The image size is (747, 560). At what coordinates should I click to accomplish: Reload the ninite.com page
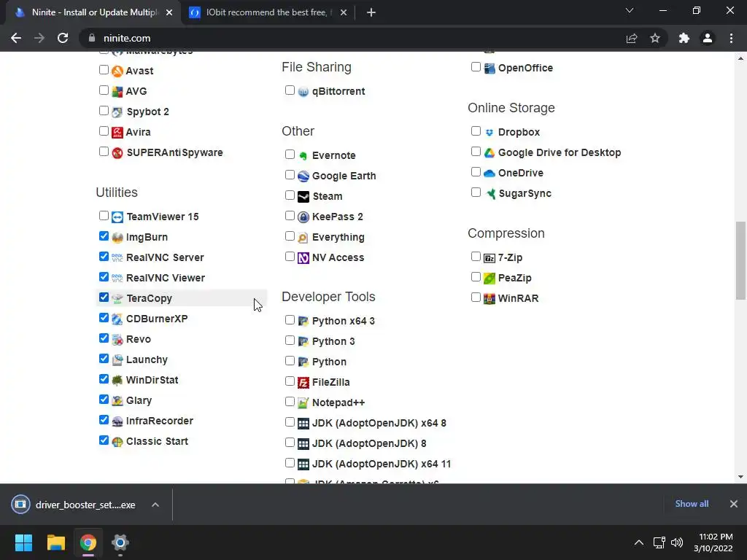[63, 38]
